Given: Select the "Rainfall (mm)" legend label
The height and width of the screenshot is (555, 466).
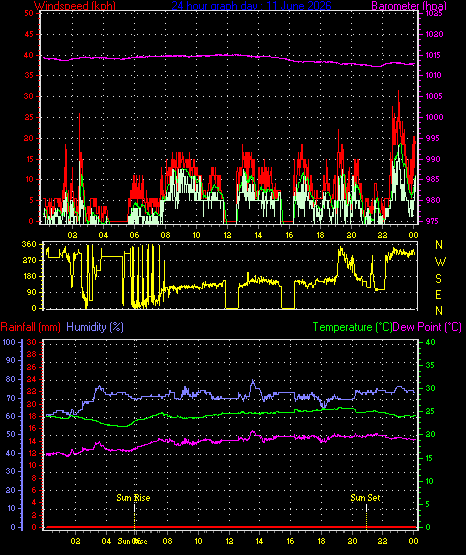Looking at the screenshot, I should point(30,327).
